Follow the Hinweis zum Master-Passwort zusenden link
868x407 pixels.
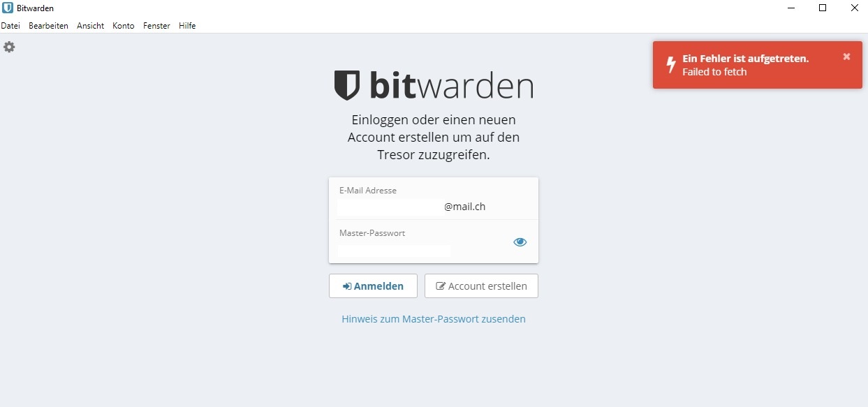pyautogui.click(x=434, y=319)
